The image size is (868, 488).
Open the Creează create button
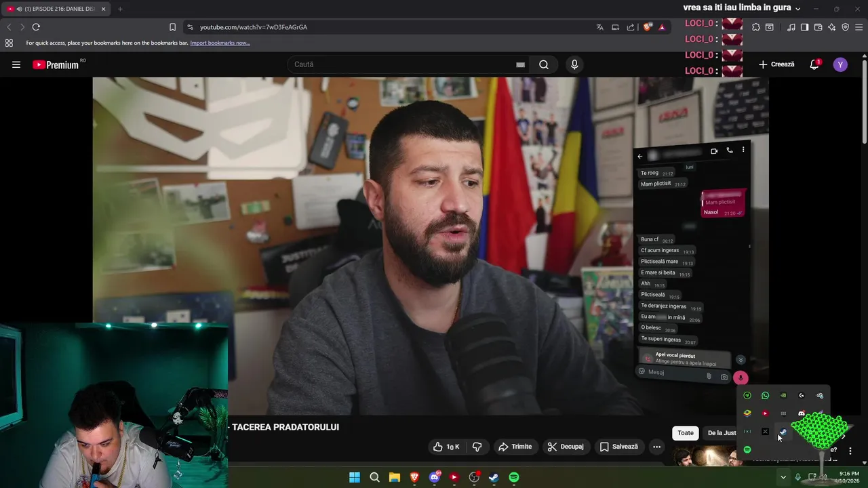point(776,64)
